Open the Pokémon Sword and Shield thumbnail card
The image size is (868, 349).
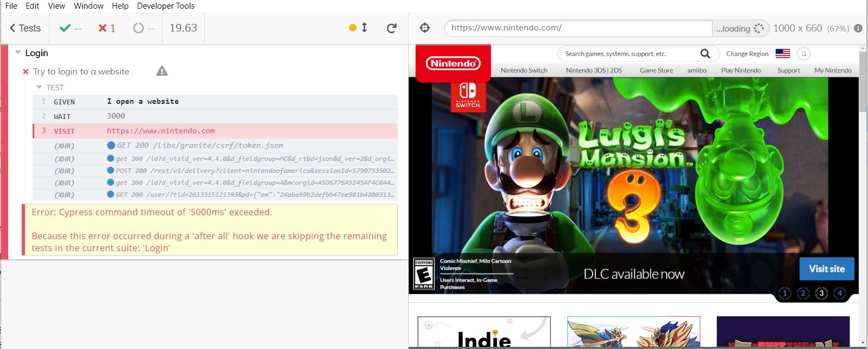[x=634, y=332]
